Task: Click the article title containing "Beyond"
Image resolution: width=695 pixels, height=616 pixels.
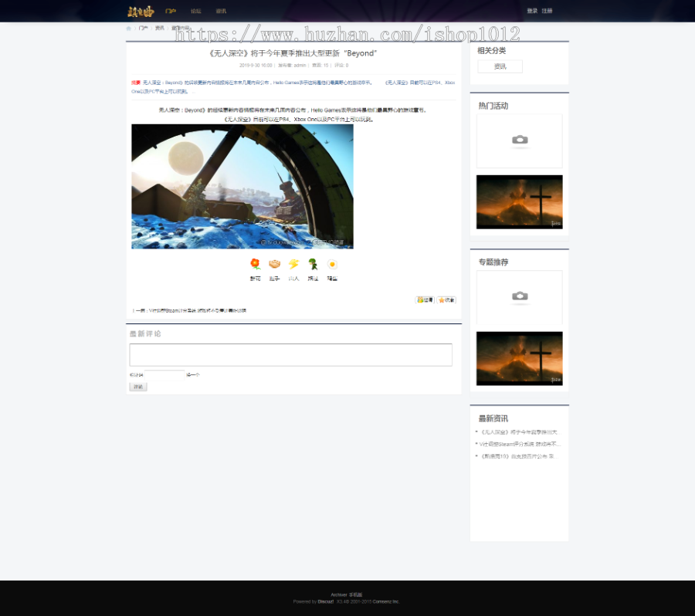Action: [293, 53]
